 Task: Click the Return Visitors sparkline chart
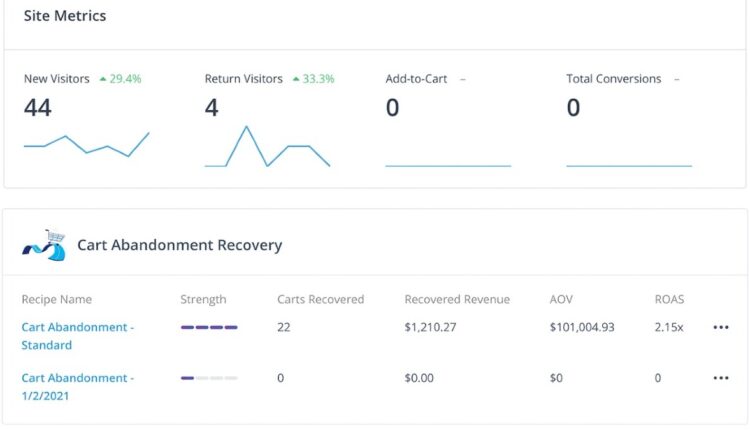pyautogui.click(x=267, y=146)
